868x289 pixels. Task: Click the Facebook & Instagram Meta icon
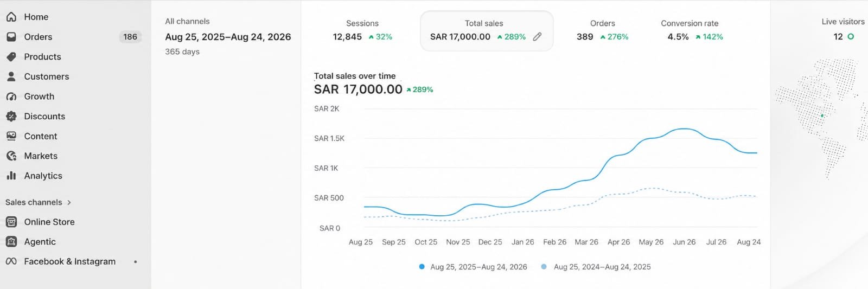coord(11,261)
